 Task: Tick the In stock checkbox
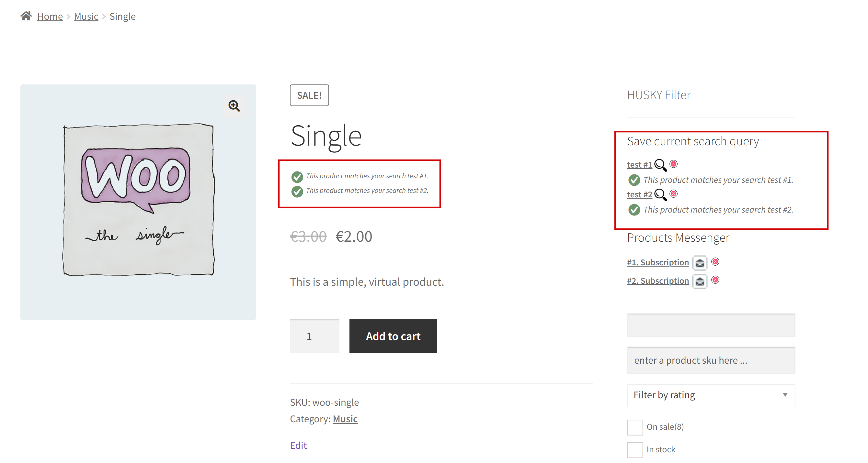click(634, 449)
